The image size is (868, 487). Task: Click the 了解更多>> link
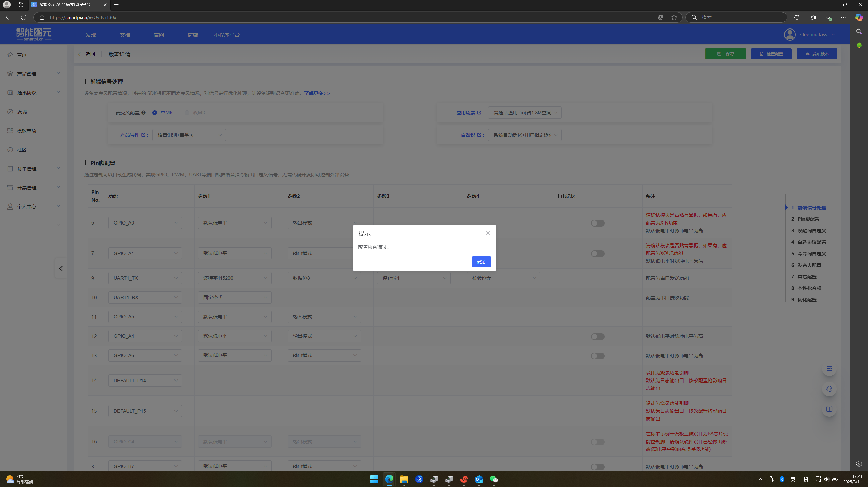click(x=317, y=93)
